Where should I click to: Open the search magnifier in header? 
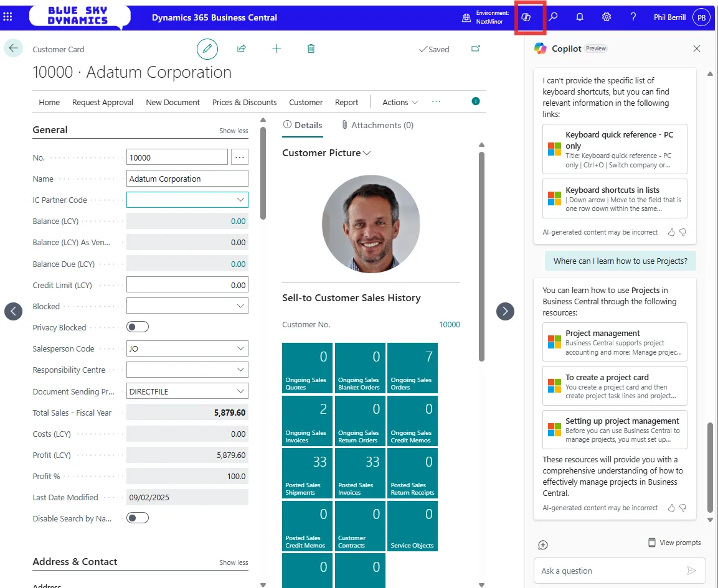click(x=553, y=17)
